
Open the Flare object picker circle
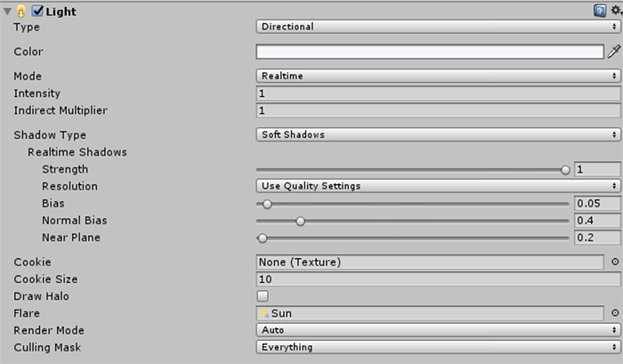pyautogui.click(x=614, y=313)
